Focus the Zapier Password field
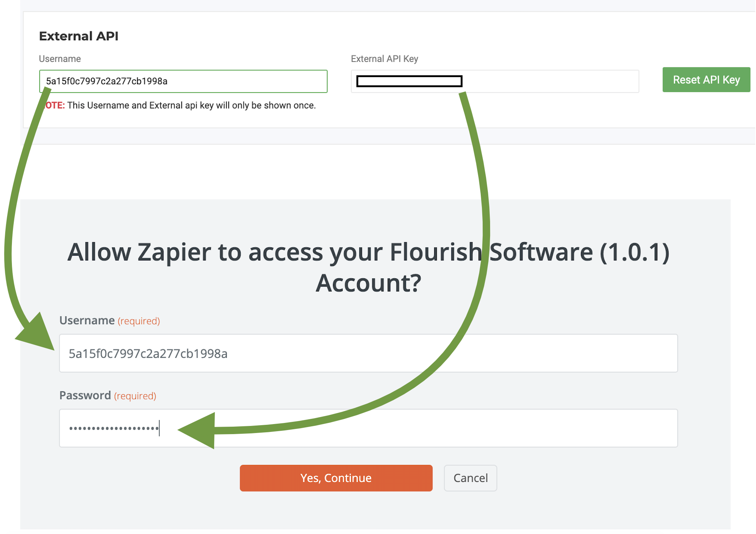Viewport: 756px width, 534px height. 410,428
